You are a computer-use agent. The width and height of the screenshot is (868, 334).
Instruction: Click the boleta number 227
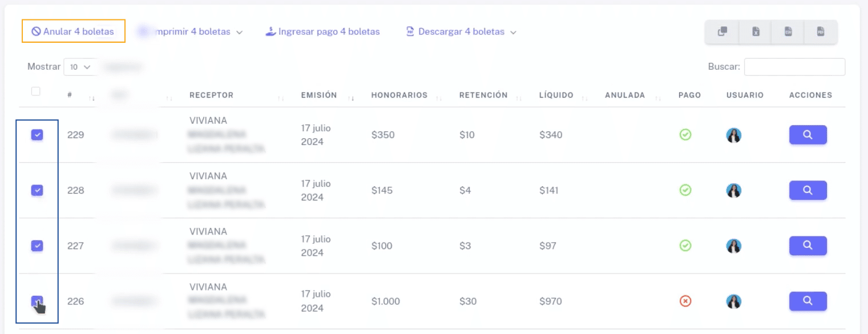75,246
